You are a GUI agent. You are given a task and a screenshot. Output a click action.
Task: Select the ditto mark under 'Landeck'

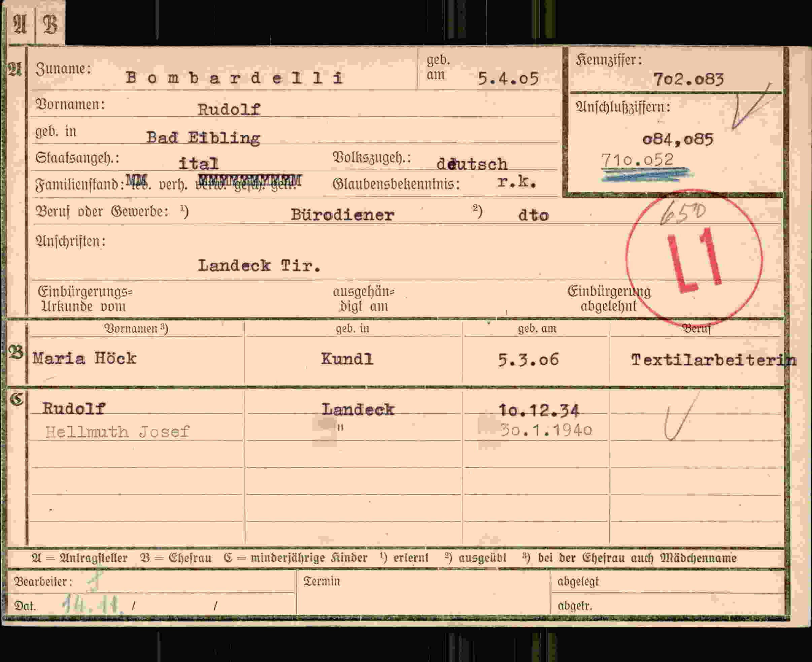pos(340,428)
